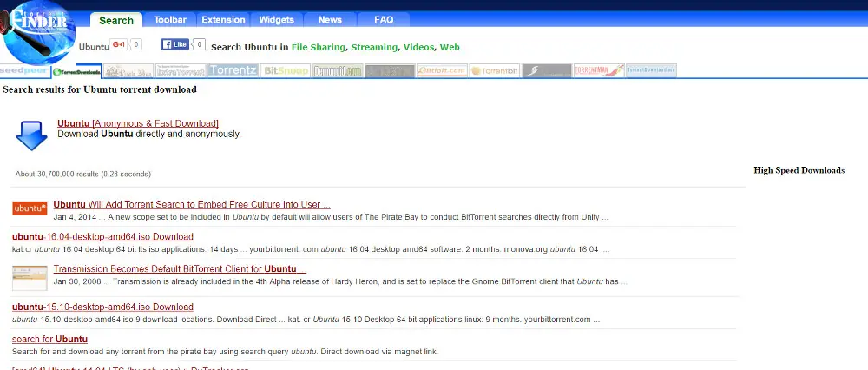Click the blue download arrow icon

tap(31, 135)
